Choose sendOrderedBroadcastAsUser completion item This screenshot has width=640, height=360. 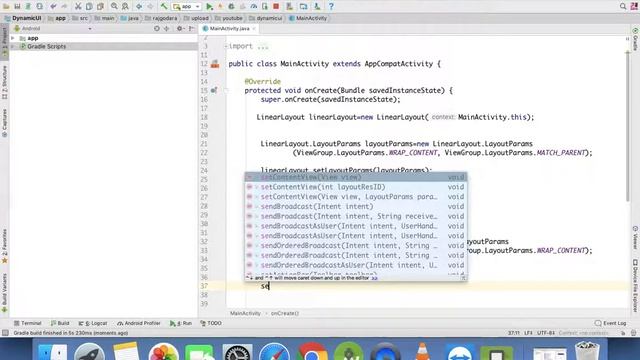pyautogui.click(x=356, y=265)
